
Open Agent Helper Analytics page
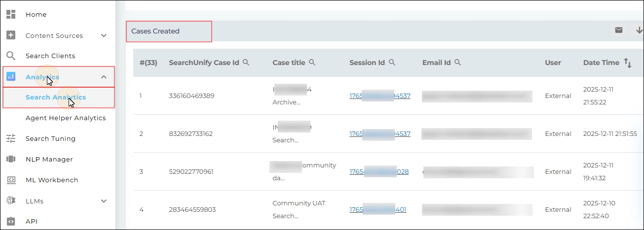tap(66, 118)
